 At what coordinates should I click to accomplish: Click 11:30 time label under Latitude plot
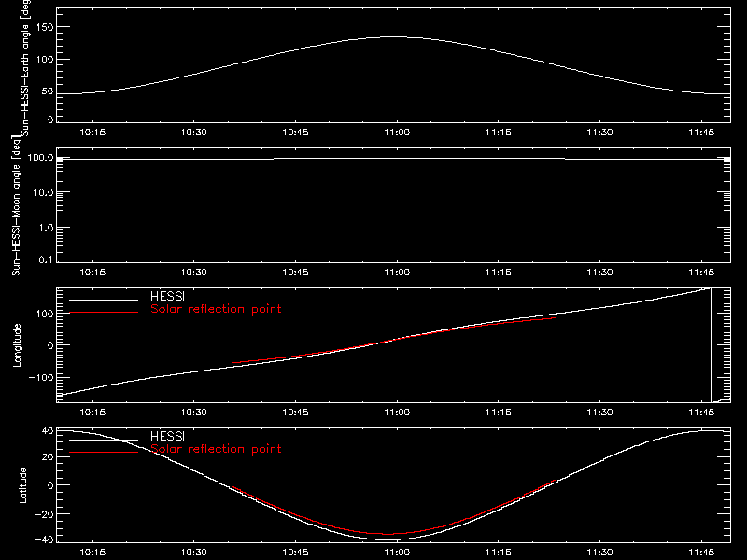tap(599, 553)
